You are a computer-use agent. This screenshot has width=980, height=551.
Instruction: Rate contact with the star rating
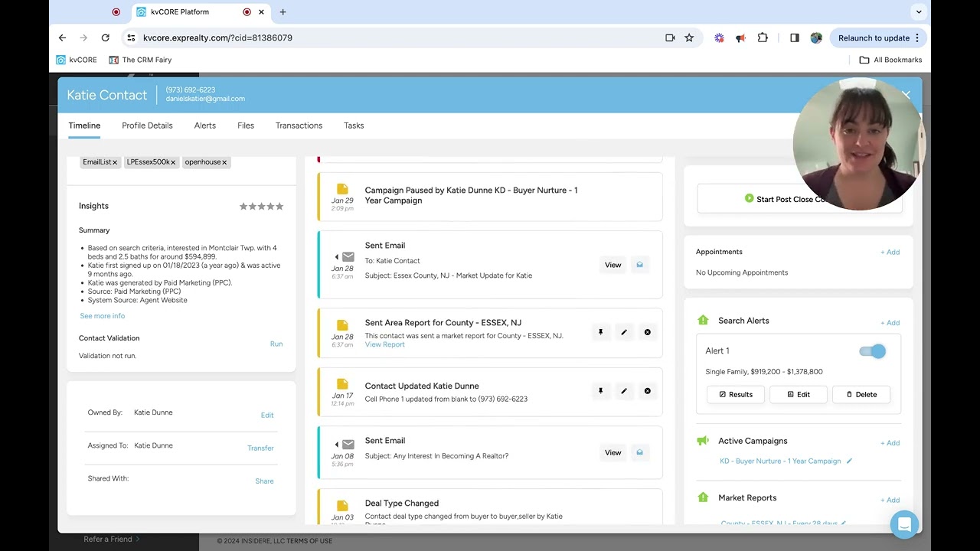(x=261, y=206)
